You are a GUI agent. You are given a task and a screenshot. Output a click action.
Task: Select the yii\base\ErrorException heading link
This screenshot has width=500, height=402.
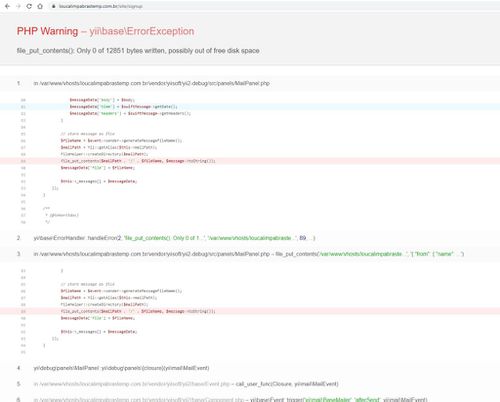pyautogui.click(x=142, y=31)
